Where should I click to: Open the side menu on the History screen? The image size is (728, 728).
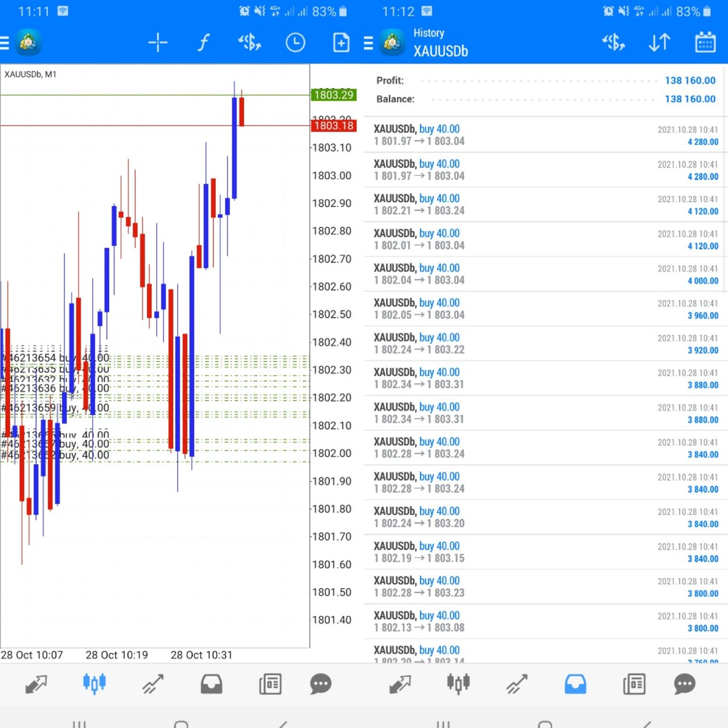click(368, 42)
